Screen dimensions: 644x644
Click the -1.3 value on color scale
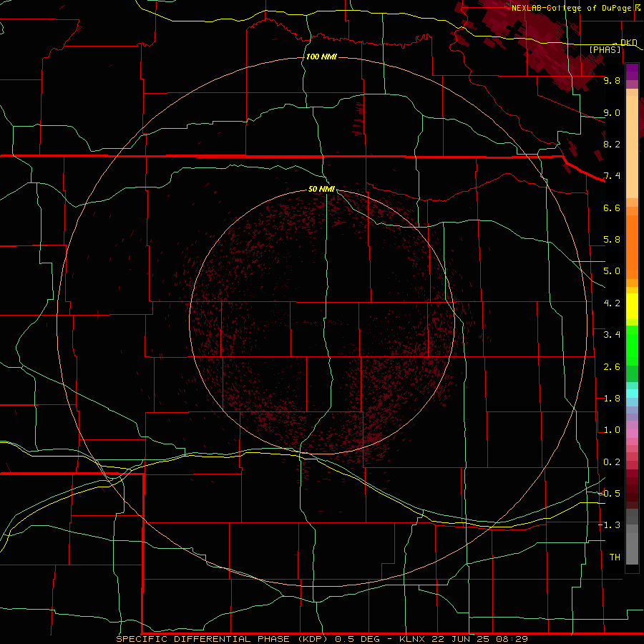click(610, 525)
